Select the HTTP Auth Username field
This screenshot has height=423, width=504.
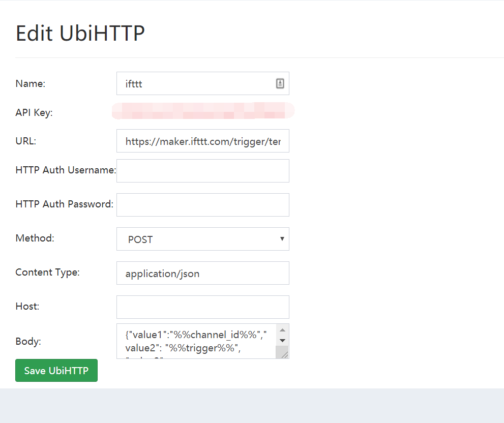pos(202,171)
